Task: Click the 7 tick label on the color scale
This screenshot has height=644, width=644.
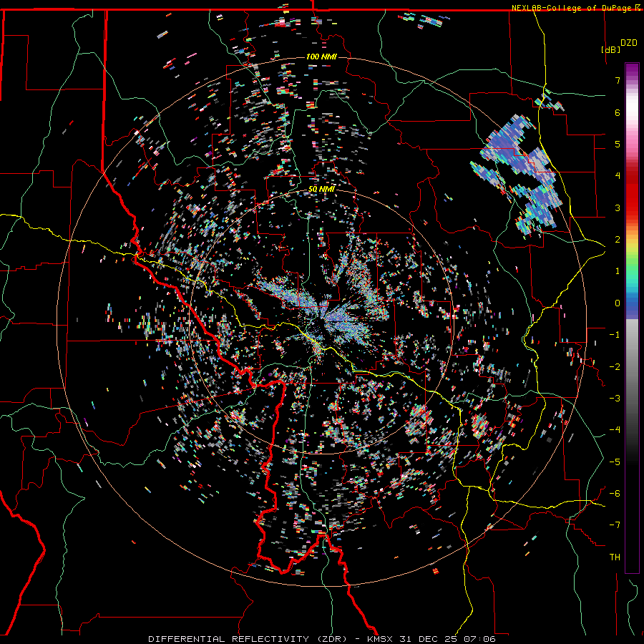Action: (x=618, y=80)
